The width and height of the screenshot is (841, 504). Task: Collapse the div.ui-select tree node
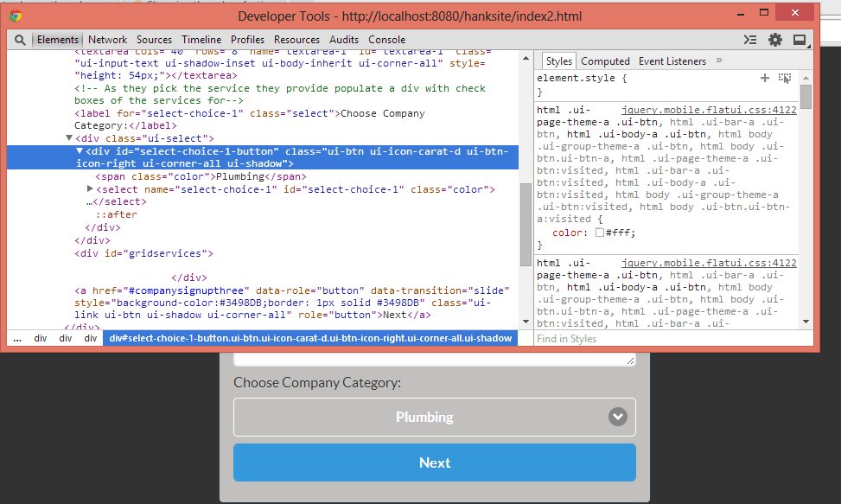click(69, 137)
